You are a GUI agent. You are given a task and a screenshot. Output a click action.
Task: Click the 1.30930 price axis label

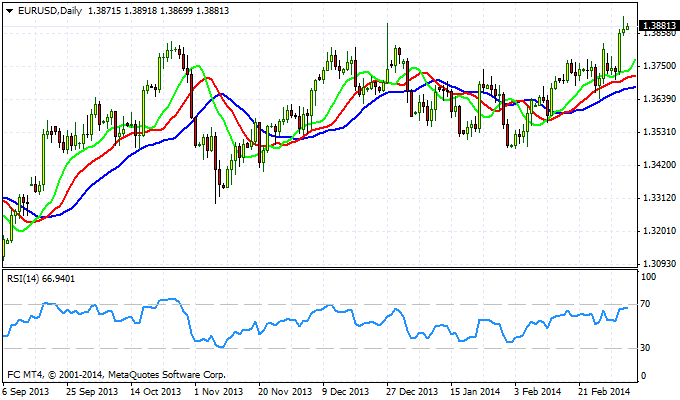coord(659,263)
